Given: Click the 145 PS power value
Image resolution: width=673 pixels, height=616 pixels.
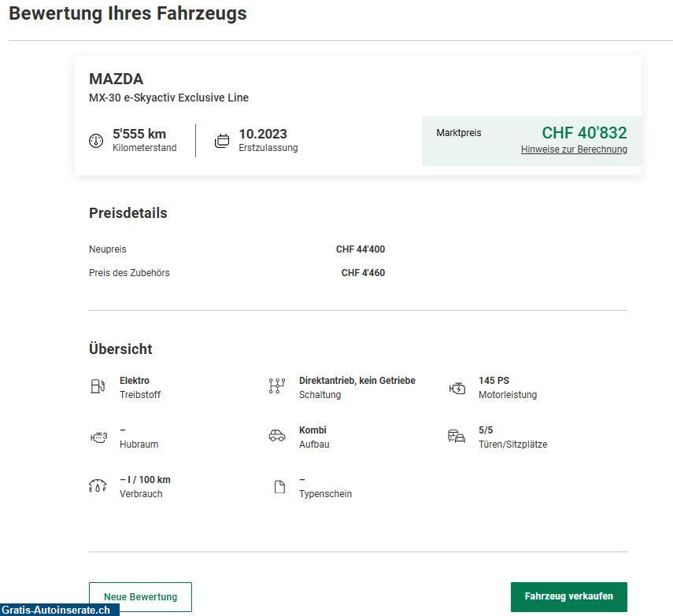Looking at the screenshot, I should [494, 381].
